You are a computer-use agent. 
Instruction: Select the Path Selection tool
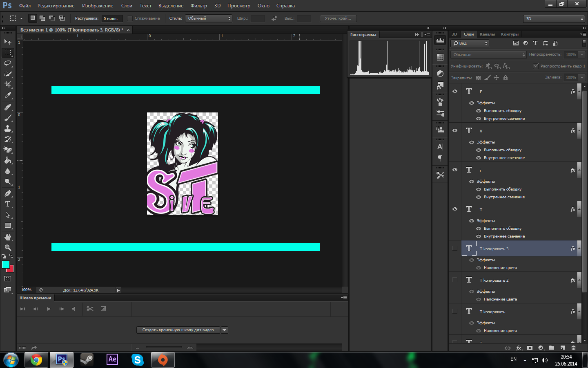(x=8, y=215)
